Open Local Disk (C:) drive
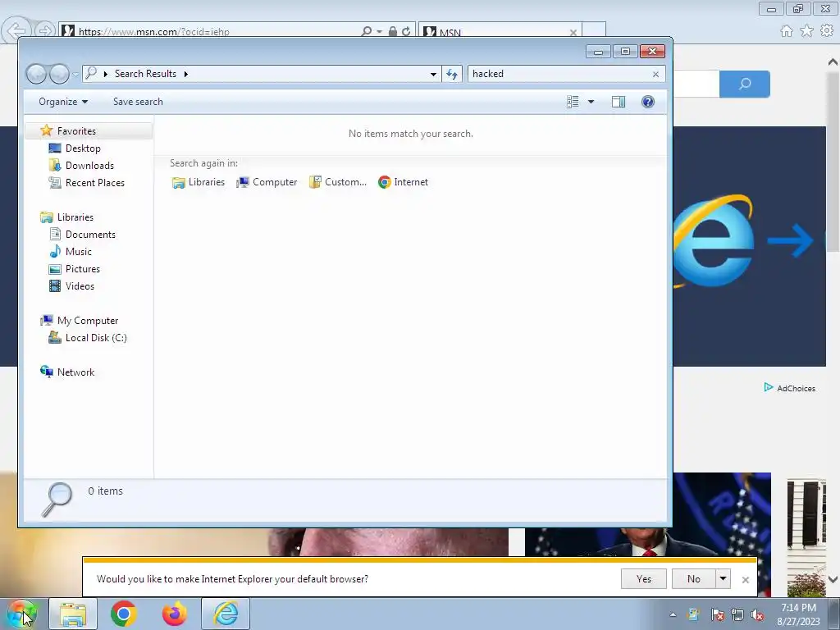Image resolution: width=840 pixels, height=630 pixels. pyautogui.click(x=95, y=337)
